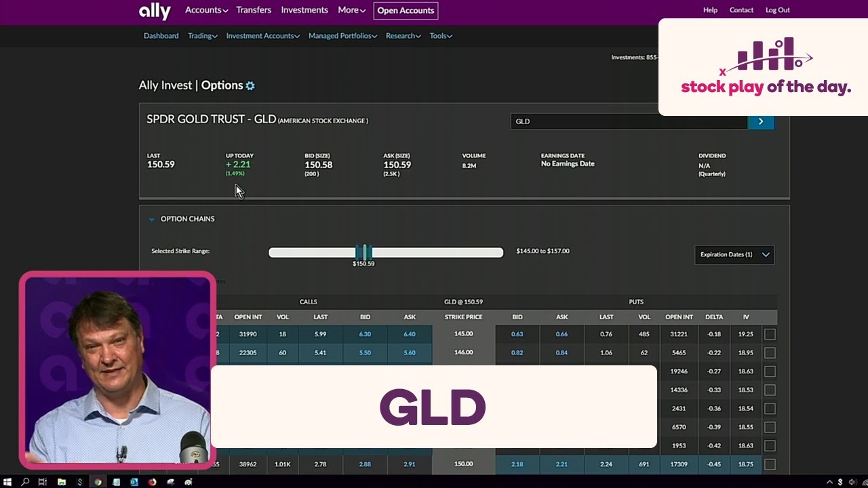Viewport: 868px width, 488px height.
Task: Open Firefox from the taskbar
Action: (152, 482)
